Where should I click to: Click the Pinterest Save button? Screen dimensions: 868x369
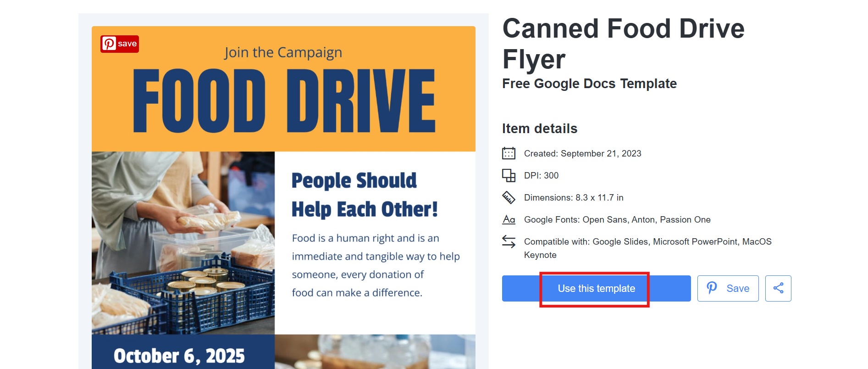pos(728,288)
